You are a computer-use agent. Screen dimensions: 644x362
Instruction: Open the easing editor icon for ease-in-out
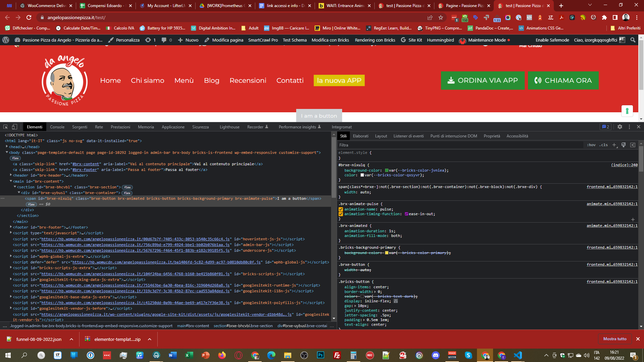click(407, 214)
